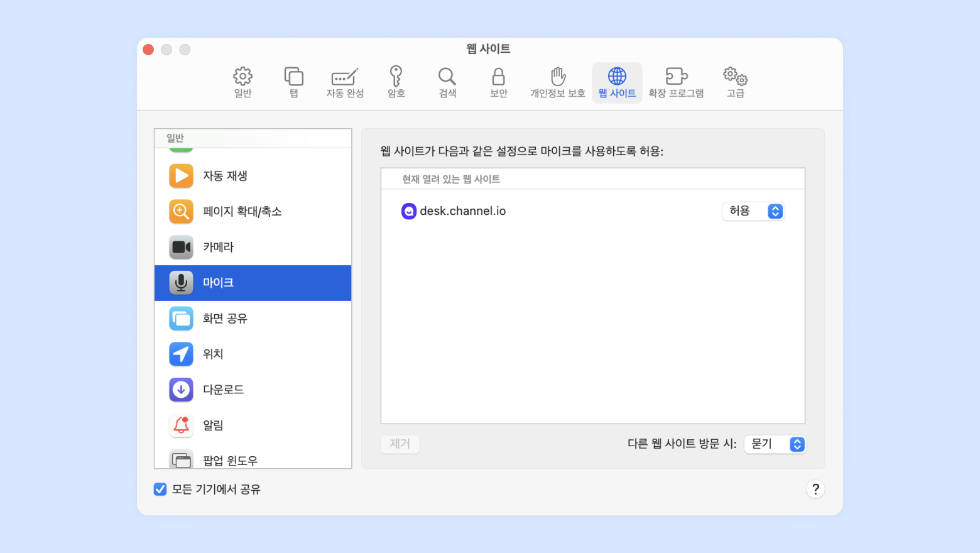Click the 제거 (Remove) button

(400, 444)
